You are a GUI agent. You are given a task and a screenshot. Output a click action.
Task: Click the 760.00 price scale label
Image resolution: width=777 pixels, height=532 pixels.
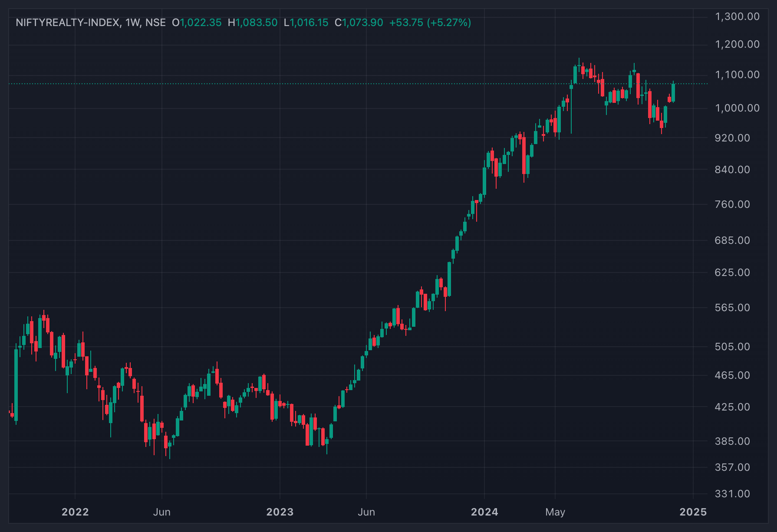(x=732, y=204)
